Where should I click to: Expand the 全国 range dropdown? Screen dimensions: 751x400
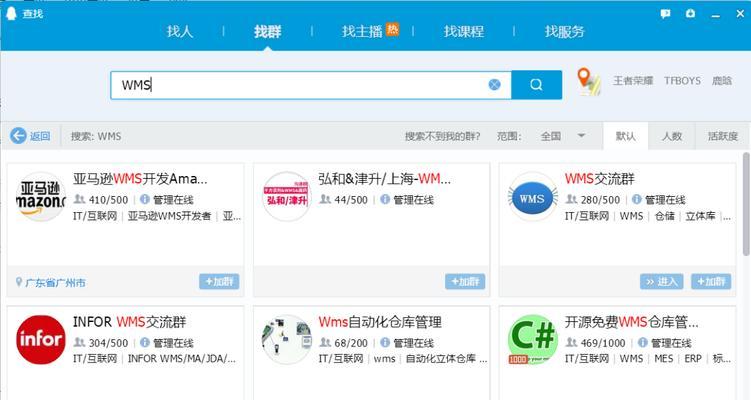563,136
